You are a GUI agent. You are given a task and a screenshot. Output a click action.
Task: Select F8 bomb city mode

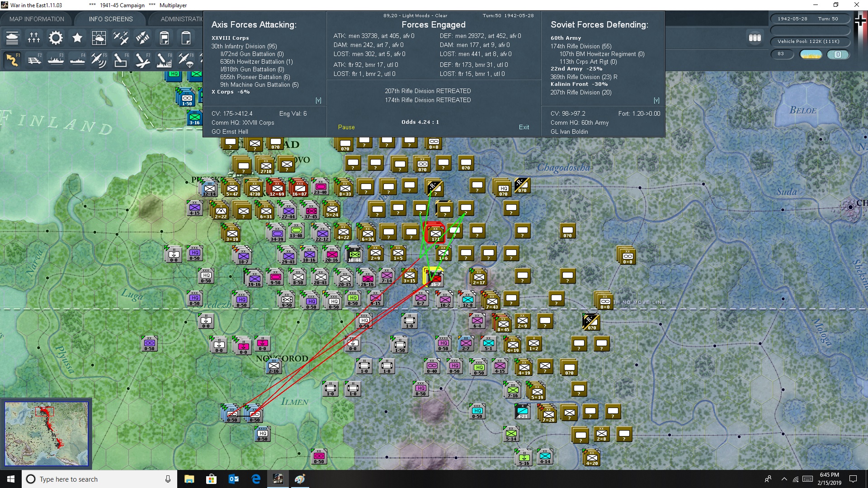(x=164, y=60)
